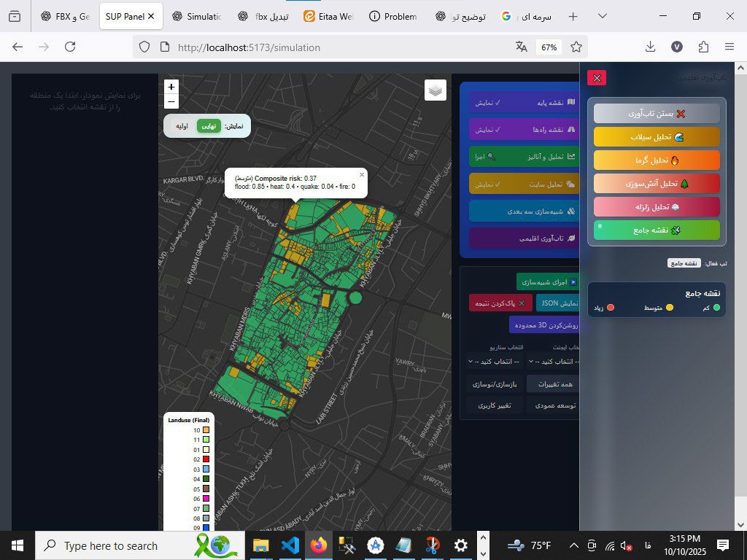This screenshot has width=747, height=560.
Task: Close the Composite risk popup
Action: tap(362, 175)
